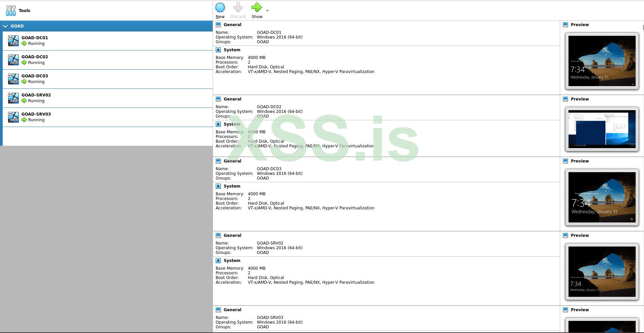Click the GOAD-SRV02 Windows 2016 OS icon
This screenshot has width=644, height=333.
13,98
